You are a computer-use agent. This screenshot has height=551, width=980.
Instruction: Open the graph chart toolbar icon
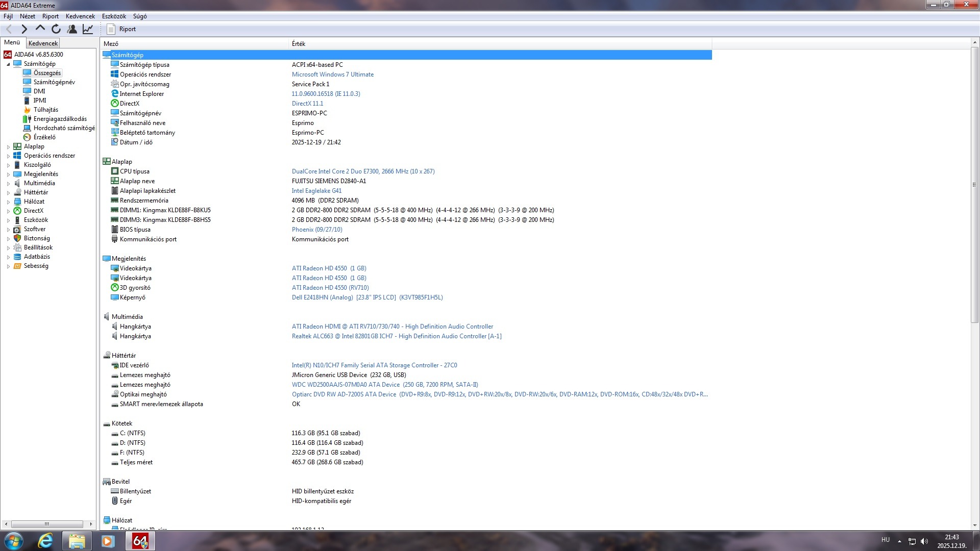88,29
